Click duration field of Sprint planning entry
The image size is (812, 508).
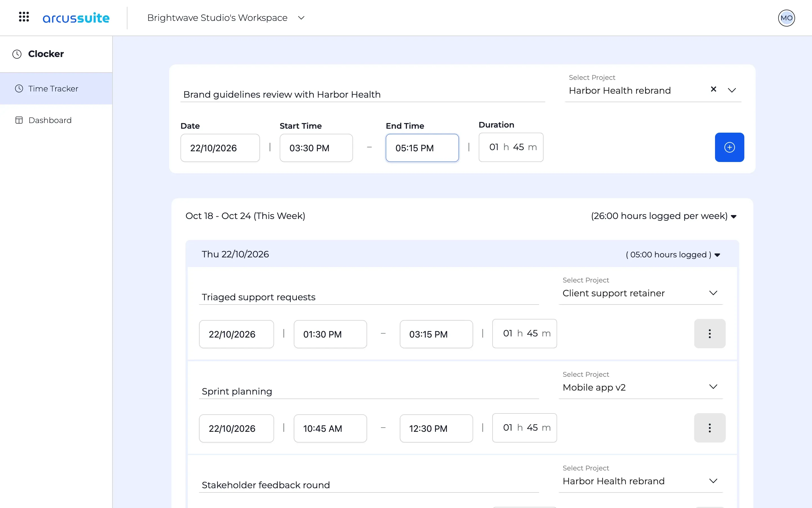[524, 428]
